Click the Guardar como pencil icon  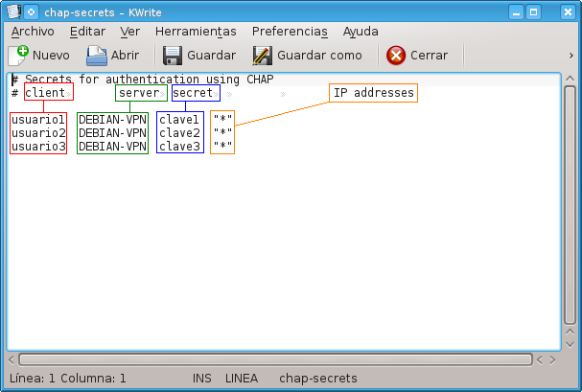click(x=263, y=56)
